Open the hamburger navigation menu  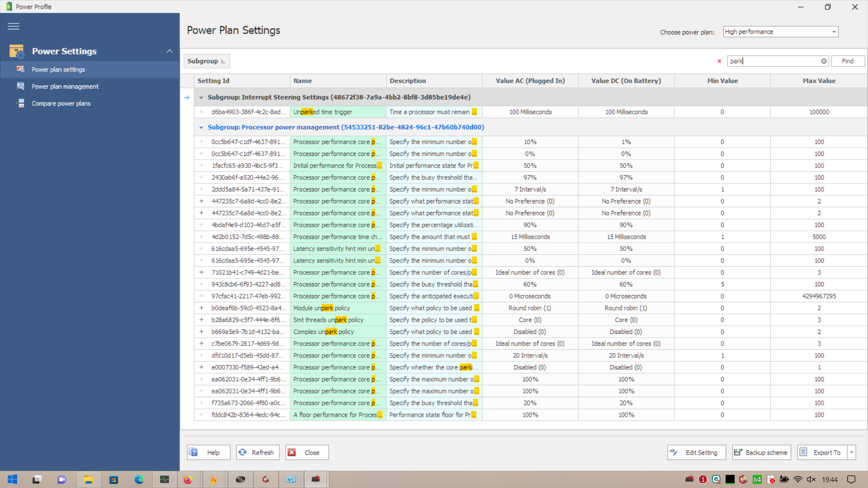[14, 26]
